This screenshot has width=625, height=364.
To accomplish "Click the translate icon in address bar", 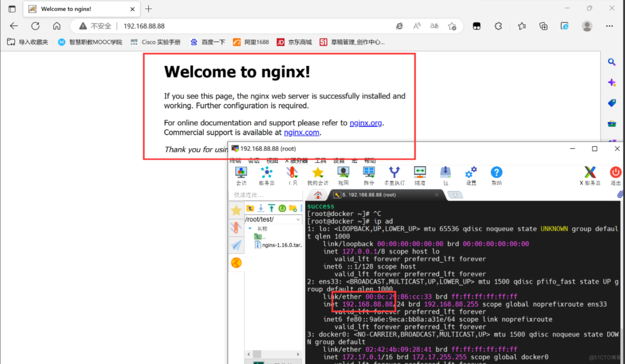I will (x=434, y=26).
